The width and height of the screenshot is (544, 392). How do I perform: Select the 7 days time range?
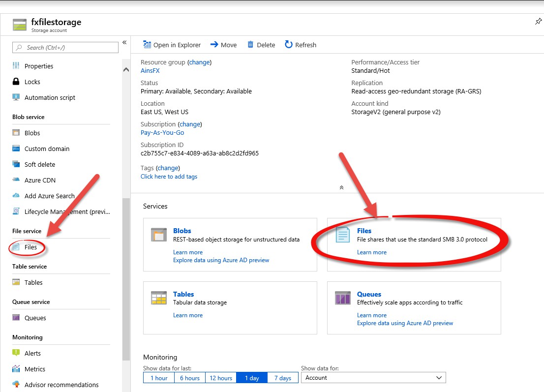click(283, 378)
